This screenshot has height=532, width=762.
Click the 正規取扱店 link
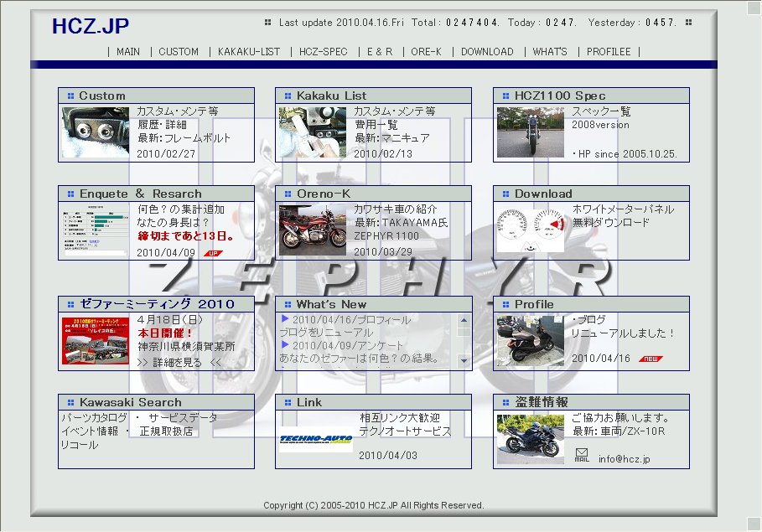click(x=166, y=431)
